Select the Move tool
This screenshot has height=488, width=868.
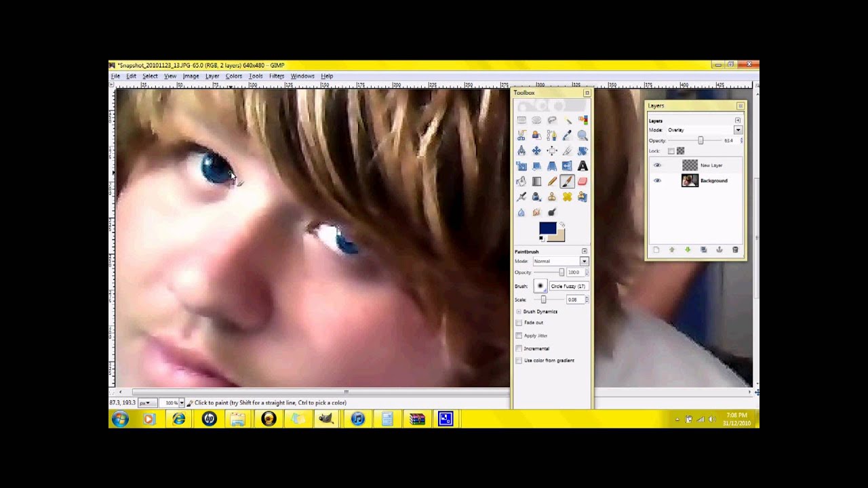click(x=536, y=150)
